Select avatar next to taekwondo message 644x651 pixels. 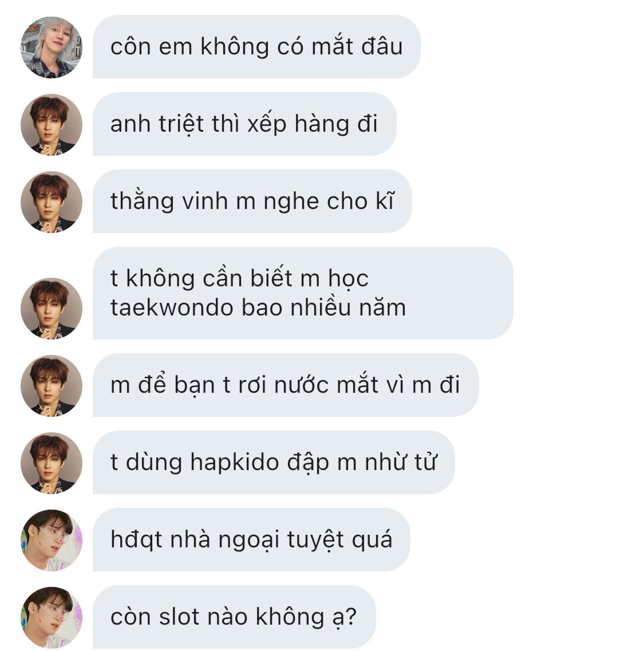click(52, 309)
